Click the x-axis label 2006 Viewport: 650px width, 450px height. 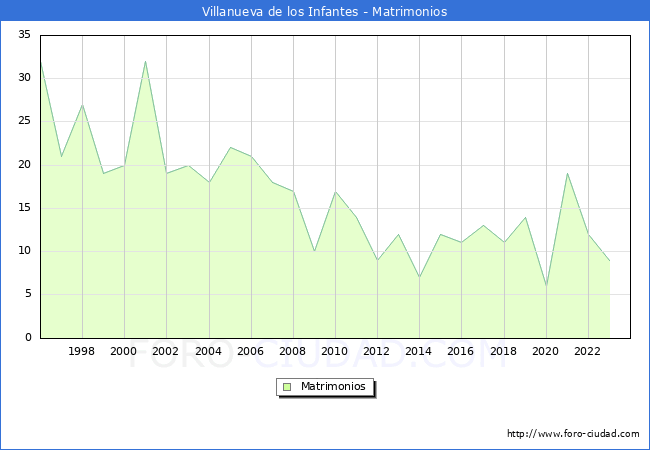(x=250, y=351)
